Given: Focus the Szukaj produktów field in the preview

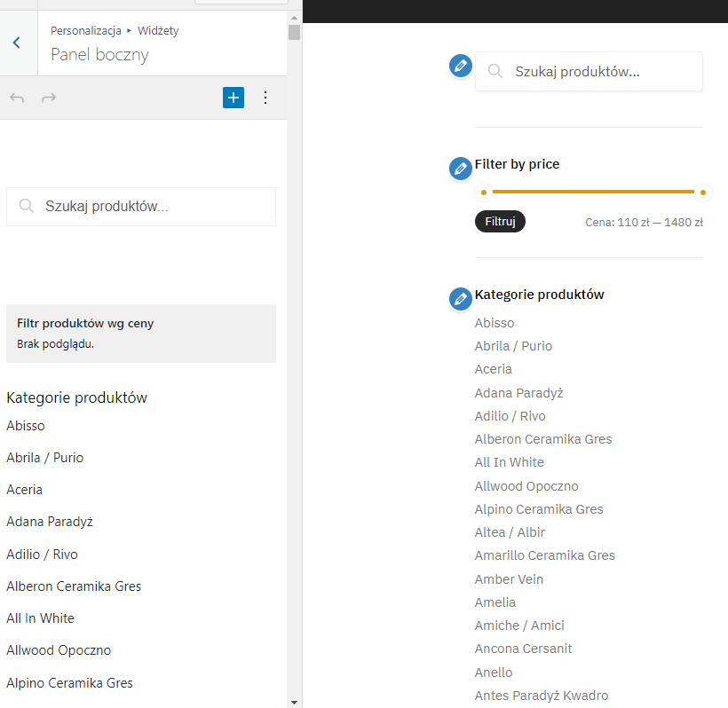Looking at the screenshot, I should click(x=589, y=72).
